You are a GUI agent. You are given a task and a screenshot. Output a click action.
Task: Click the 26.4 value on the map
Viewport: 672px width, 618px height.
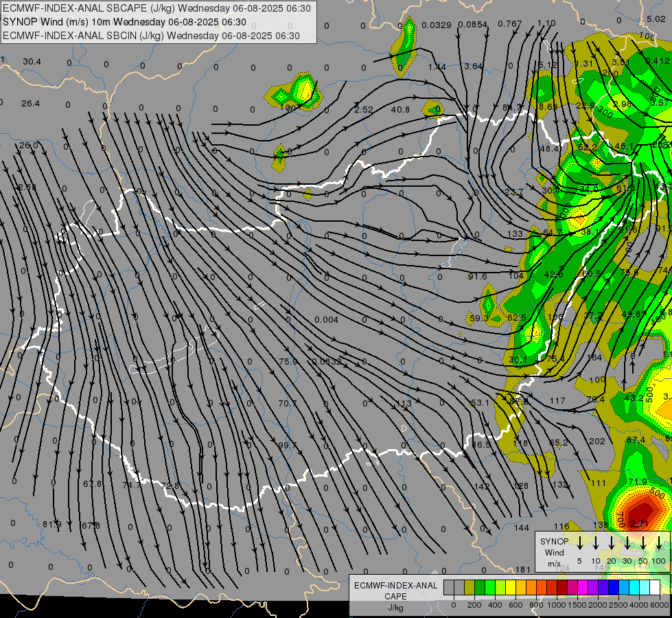[30, 104]
